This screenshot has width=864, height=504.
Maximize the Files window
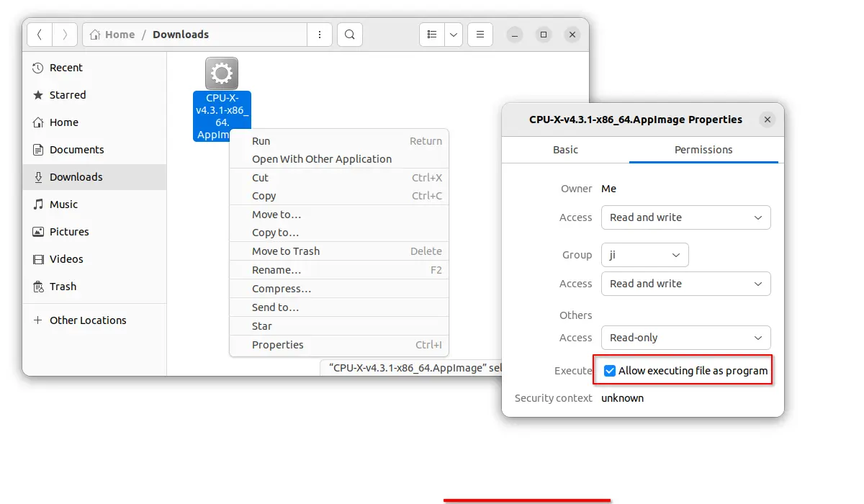(x=544, y=35)
